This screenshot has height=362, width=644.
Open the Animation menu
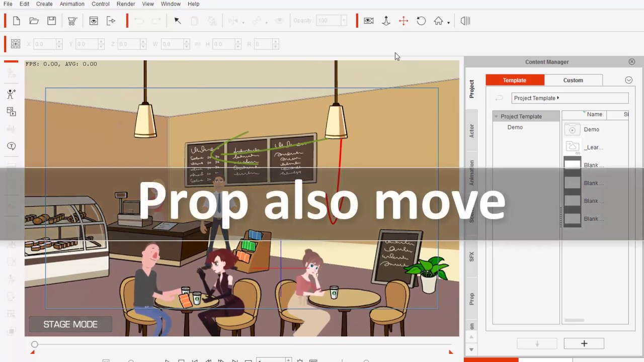click(x=72, y=4)
